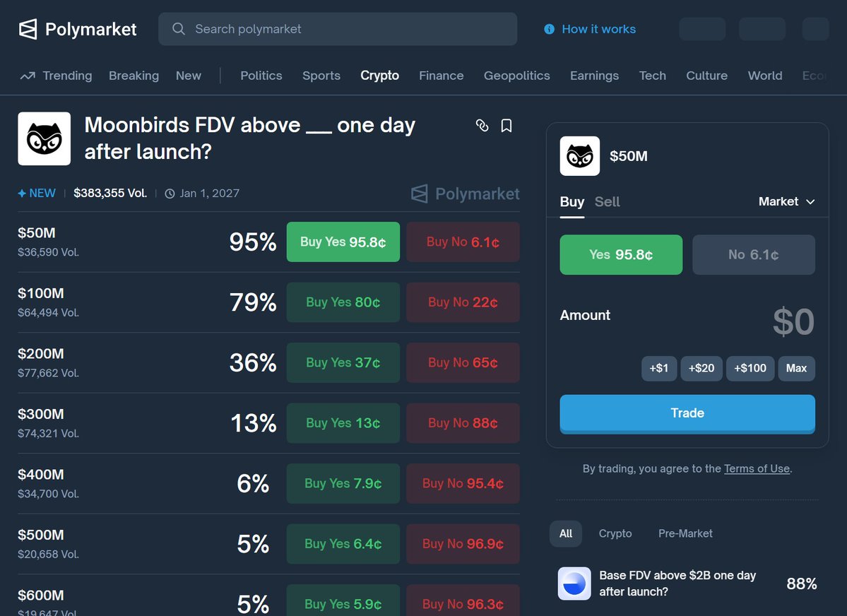Viewport: 847px width, 616px height.
Task: Select the Pre-Market related filter
Action: (x=685, y=534)
